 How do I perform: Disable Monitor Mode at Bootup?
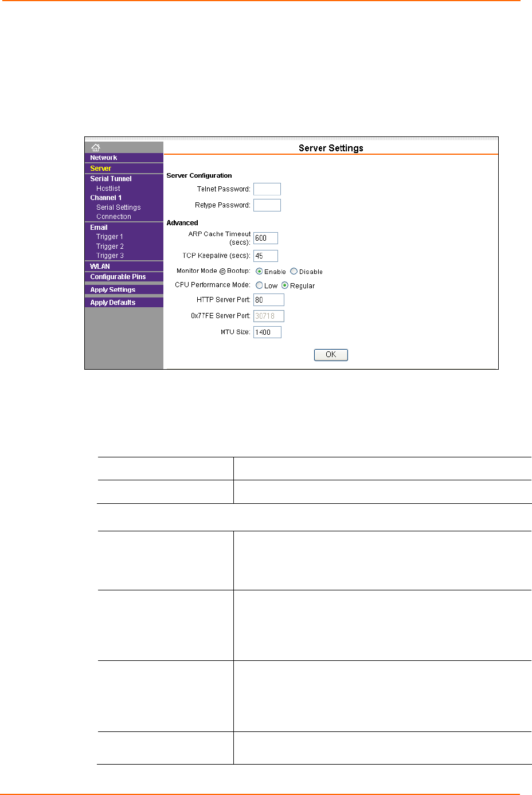pos(294,272)
